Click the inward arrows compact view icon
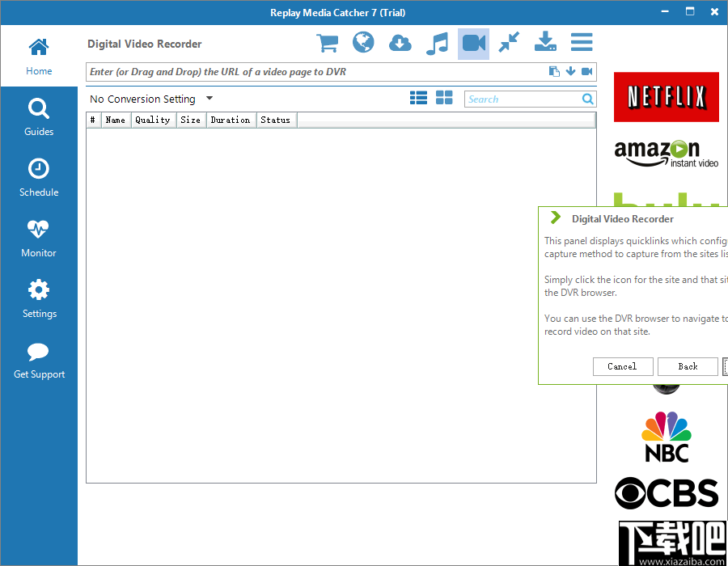 coord(509,42)
